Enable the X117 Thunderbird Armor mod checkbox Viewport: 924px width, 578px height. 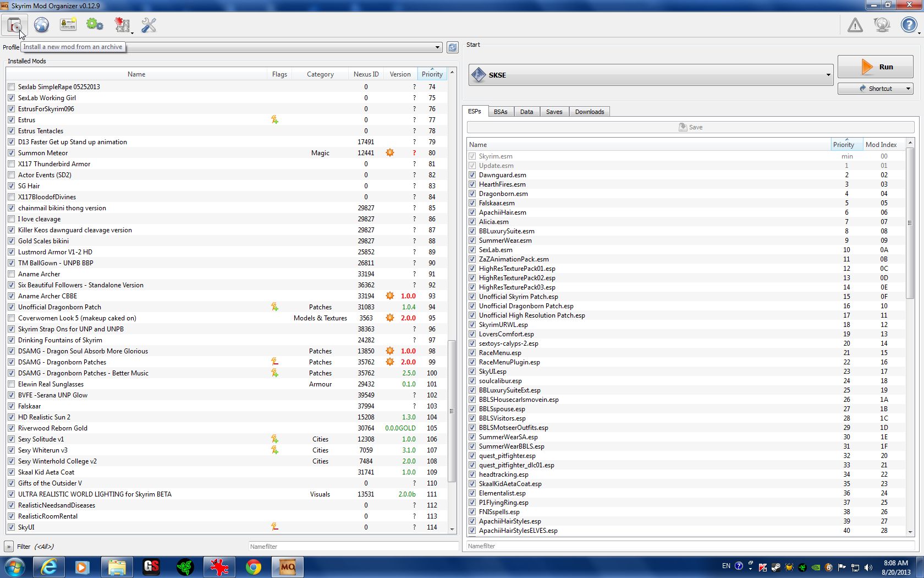12,164
